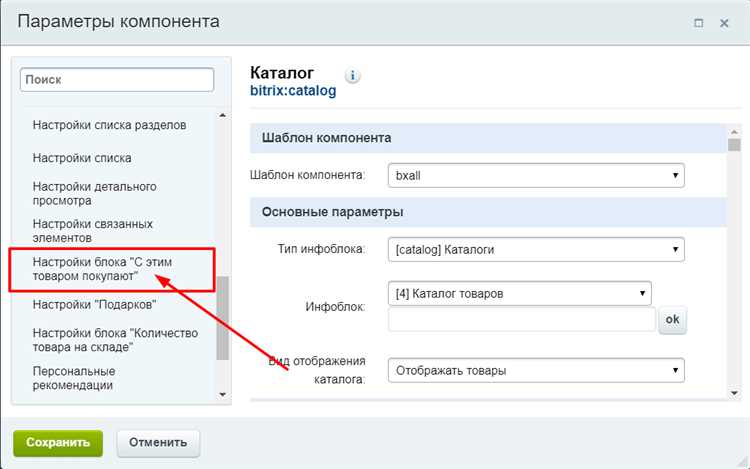Image resolution: width=750 pixels, height=469 pixels.
Task: Select Настройки списка in sidebar
Action: coord(82,158)
